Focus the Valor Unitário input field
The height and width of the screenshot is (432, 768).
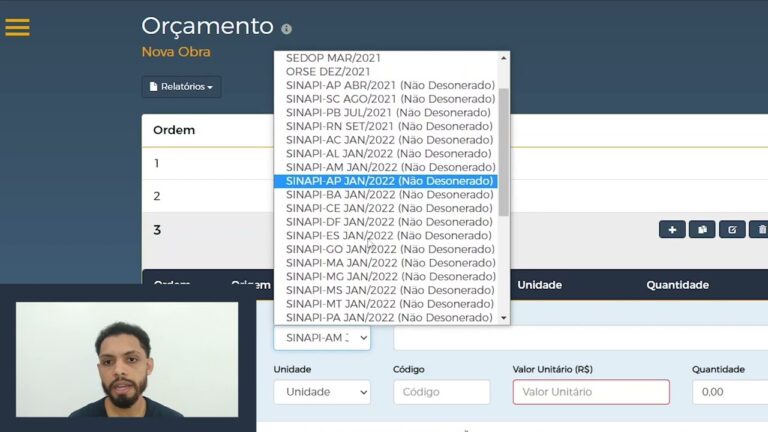591,392
